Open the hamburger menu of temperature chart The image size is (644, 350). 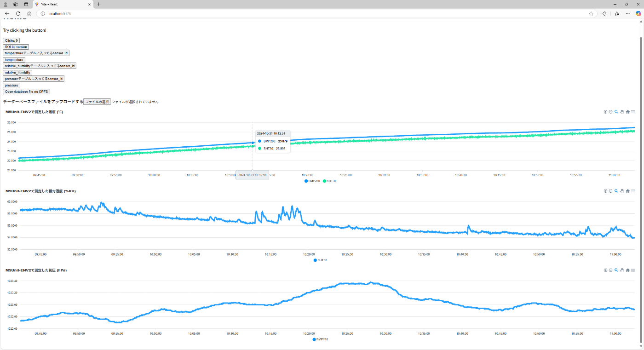click(x=633, y=112)
